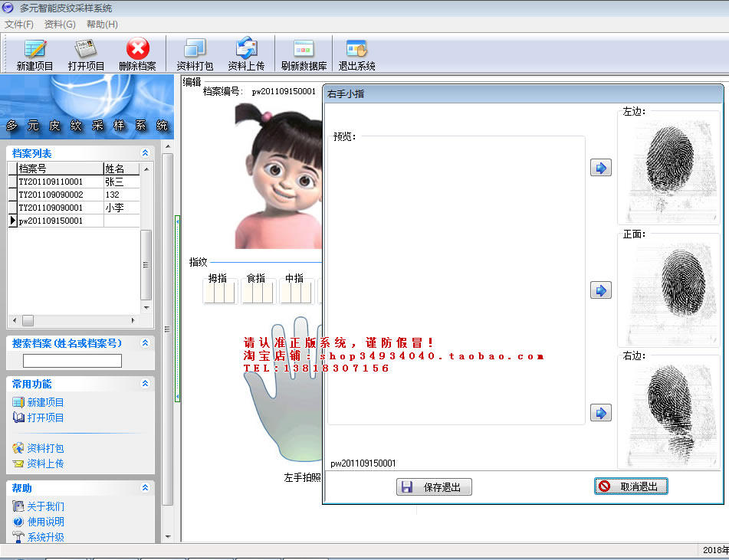This screenshot has height=560, width=729.
Task: Click archive list scroll down arrow
Action: pos(146,308)
